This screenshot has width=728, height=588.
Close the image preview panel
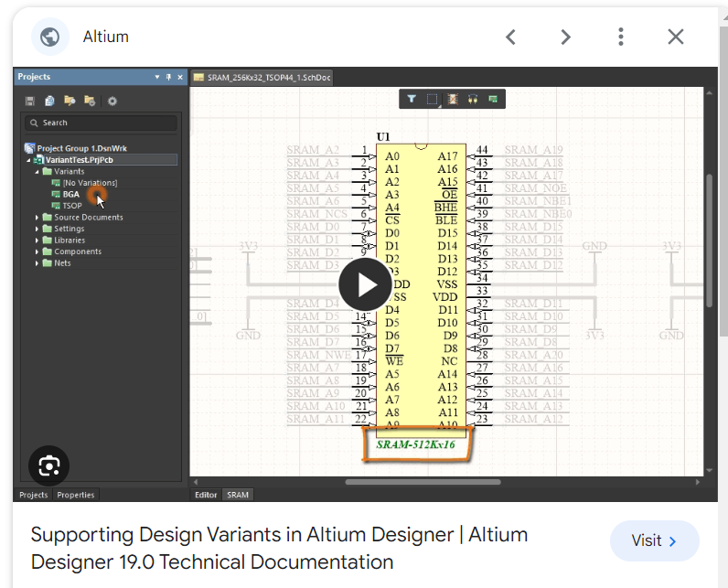click(x=676, y=37)
